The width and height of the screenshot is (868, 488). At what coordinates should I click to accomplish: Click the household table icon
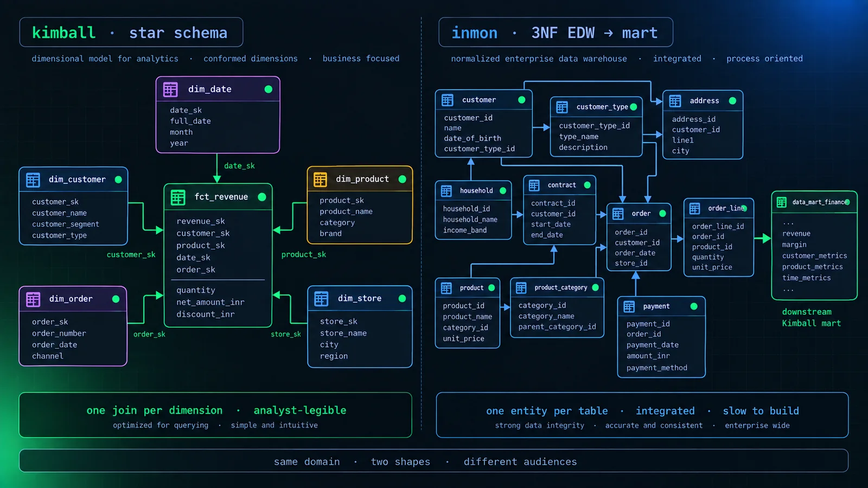[x=446, y=191]
